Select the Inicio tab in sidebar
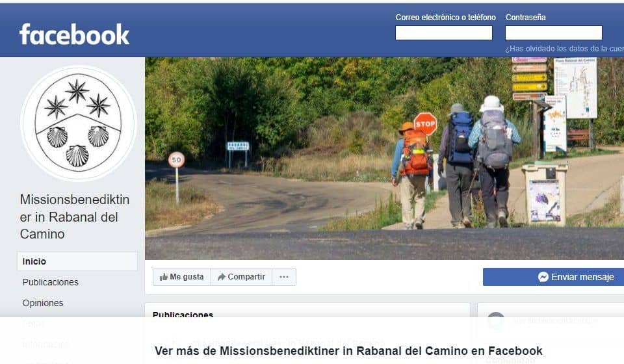This screenshot has height=364, width=624. [77, 261]
